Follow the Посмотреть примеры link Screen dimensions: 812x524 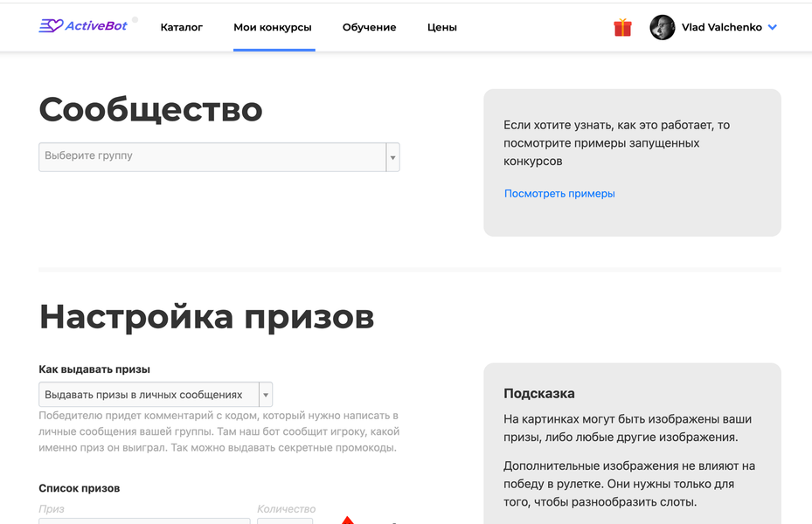(559, 194)
